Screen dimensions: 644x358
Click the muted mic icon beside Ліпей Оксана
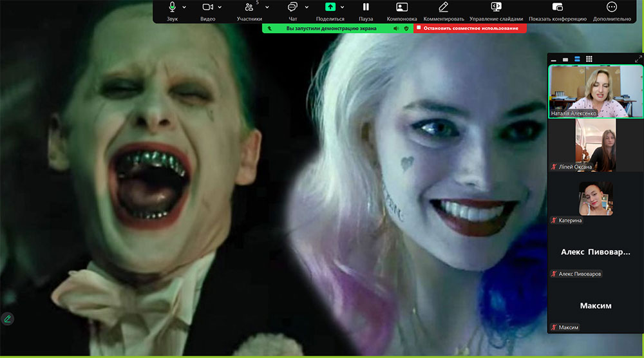(554, 167)
